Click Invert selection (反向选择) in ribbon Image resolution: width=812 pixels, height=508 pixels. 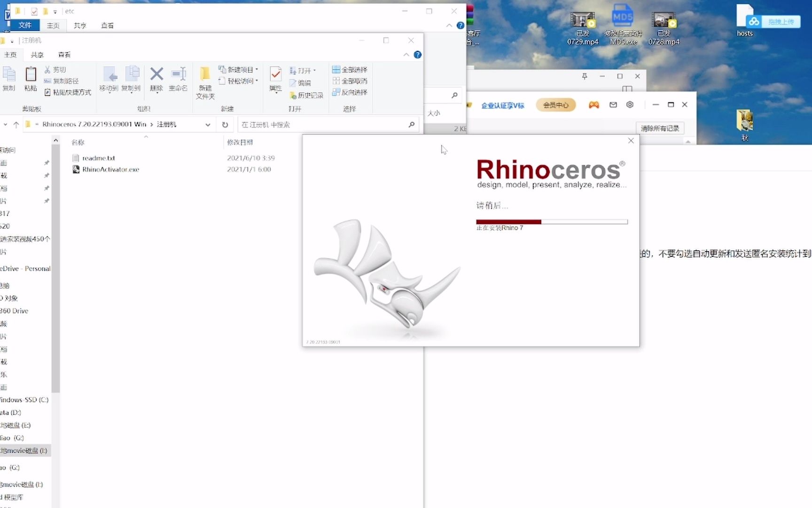click(350, 92)
